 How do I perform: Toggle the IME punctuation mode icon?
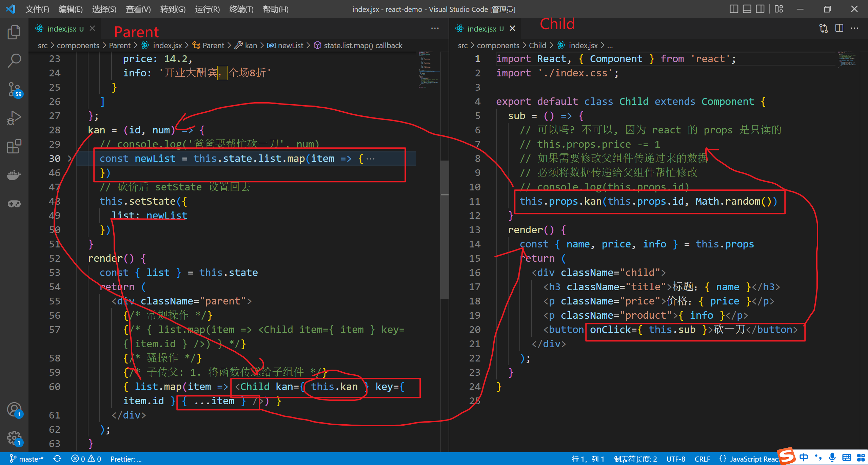[818, 457]
